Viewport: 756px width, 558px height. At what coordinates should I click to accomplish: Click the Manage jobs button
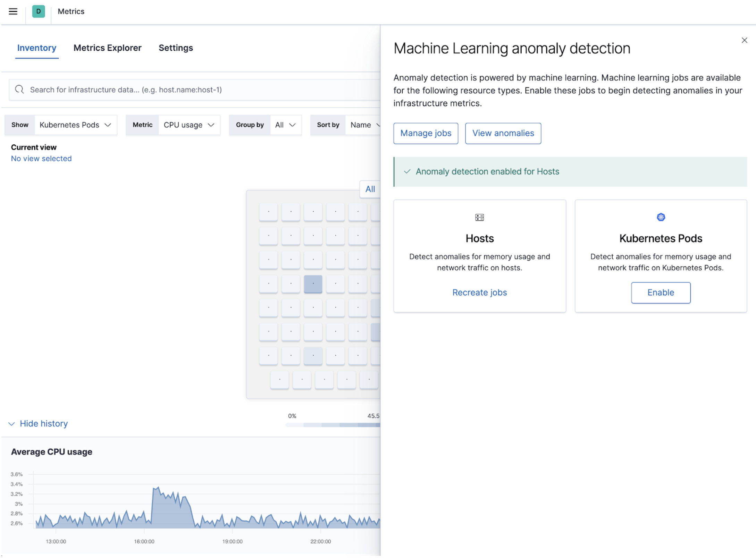coord(426,133)
